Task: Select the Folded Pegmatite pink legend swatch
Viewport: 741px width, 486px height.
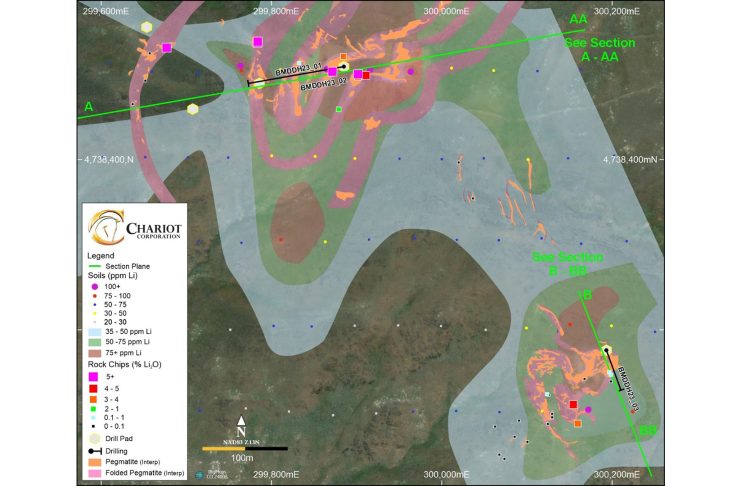Action: [95, 473]
